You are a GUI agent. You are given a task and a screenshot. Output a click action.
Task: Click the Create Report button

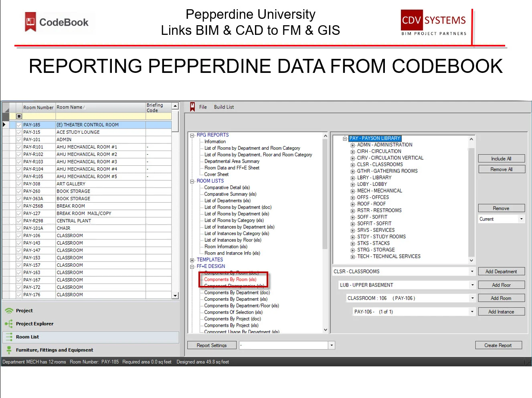click(x=498, y=345)
